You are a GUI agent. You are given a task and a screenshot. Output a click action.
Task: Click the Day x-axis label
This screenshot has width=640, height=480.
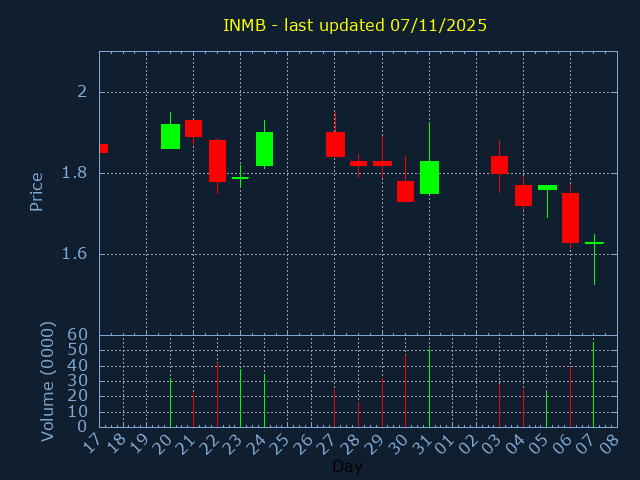pyautogui.click(x=347, y=466)
